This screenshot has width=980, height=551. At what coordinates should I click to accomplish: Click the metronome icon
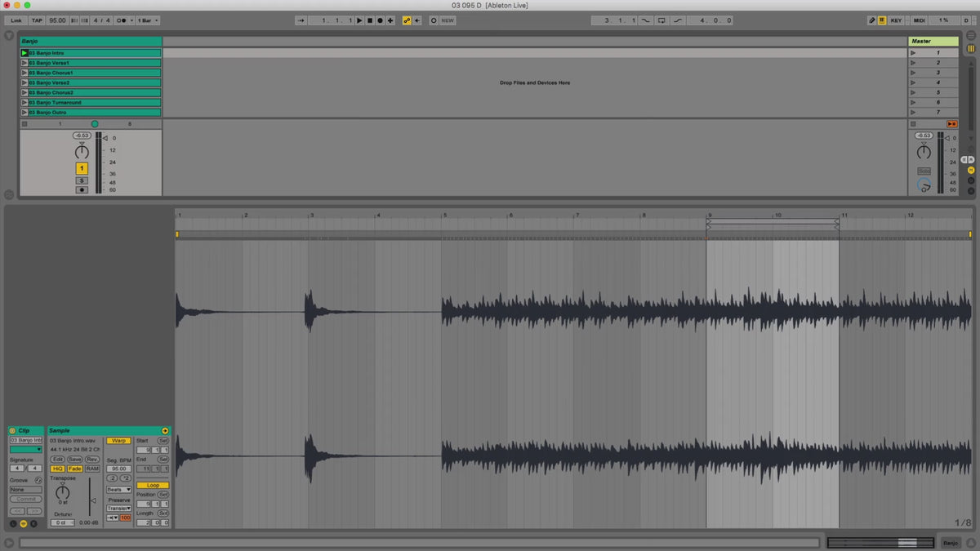click(x=122, y=20)
